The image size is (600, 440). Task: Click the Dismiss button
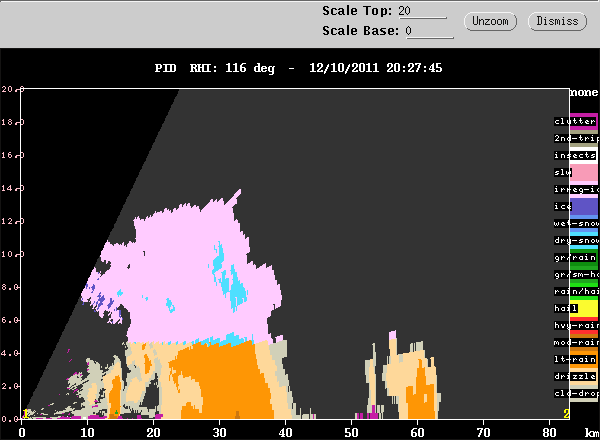(x=557, y=21)
